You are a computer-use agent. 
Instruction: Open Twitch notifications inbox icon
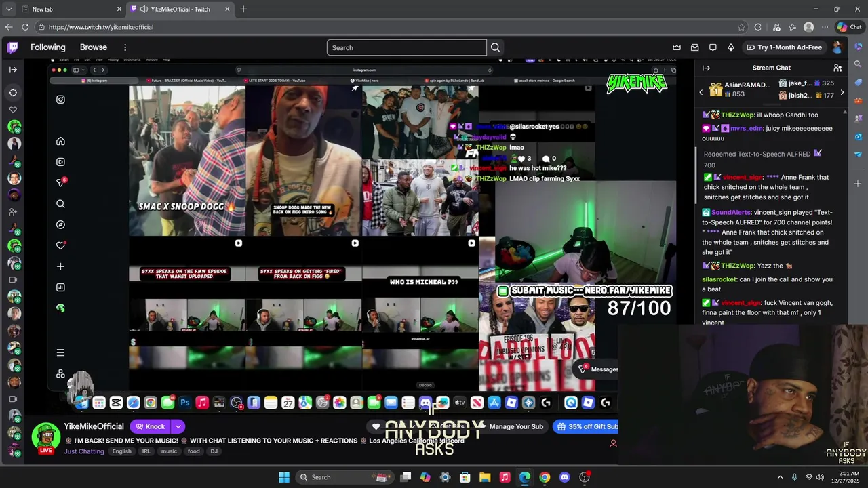[694, 47]
